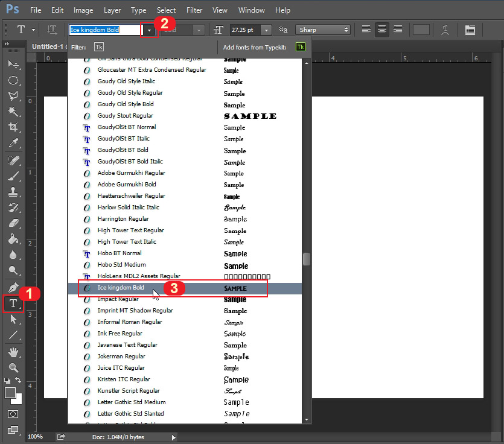Select the Zoom tool
Image resolution: width=504 pixels, height=444 pixels.
coord(13,367)
